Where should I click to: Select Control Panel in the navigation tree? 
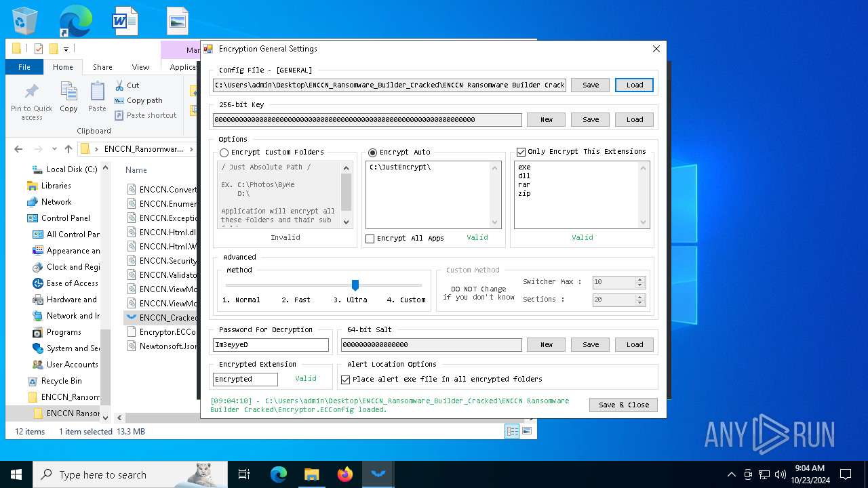[66, 218]
